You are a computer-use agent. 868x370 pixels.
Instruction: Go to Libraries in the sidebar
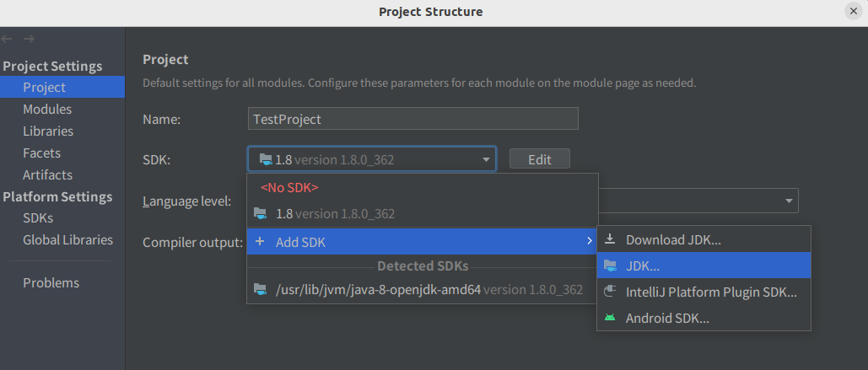pos(62,131)
